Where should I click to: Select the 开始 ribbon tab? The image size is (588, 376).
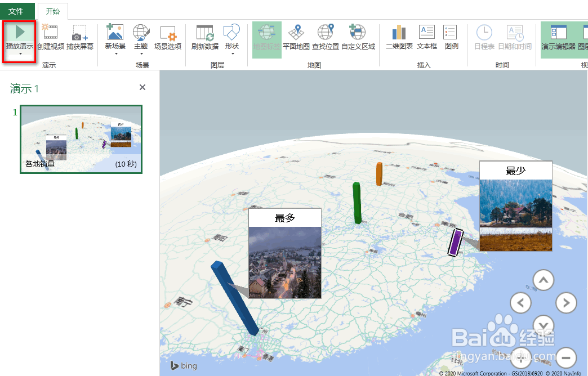(x=53, y=11)
